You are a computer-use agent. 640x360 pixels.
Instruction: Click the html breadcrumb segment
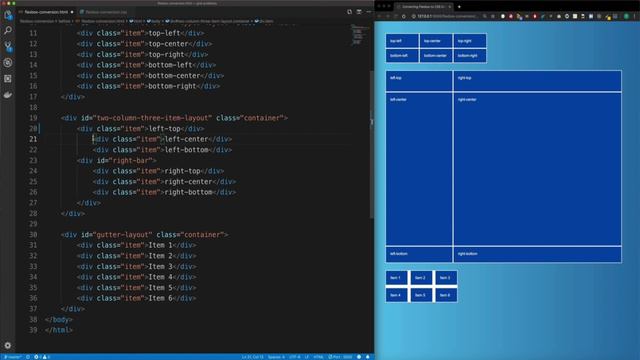pos(136,21)
